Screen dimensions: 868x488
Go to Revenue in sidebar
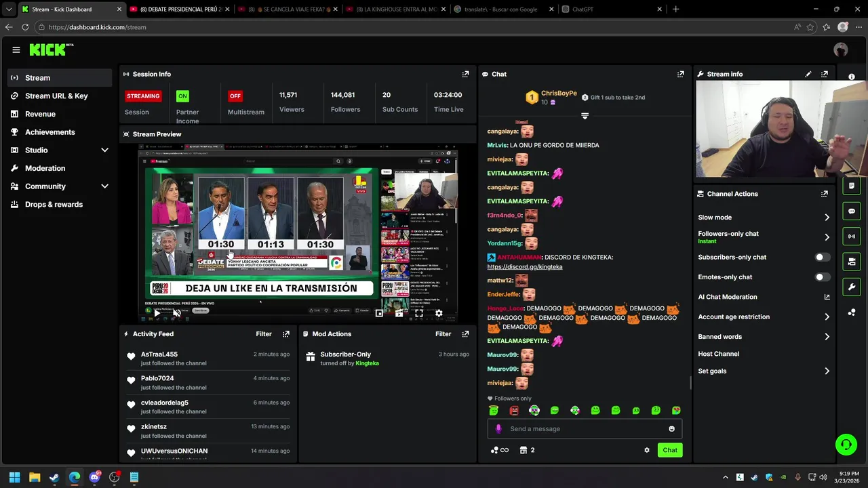60,114
